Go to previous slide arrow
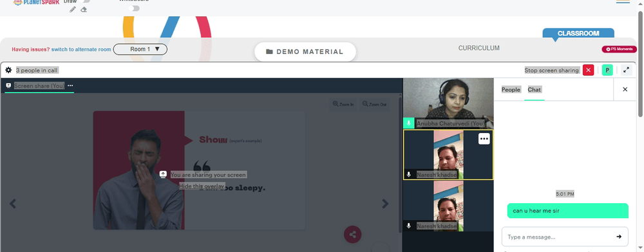This screenshot has height=252, width=644. (x=13, y=204)
